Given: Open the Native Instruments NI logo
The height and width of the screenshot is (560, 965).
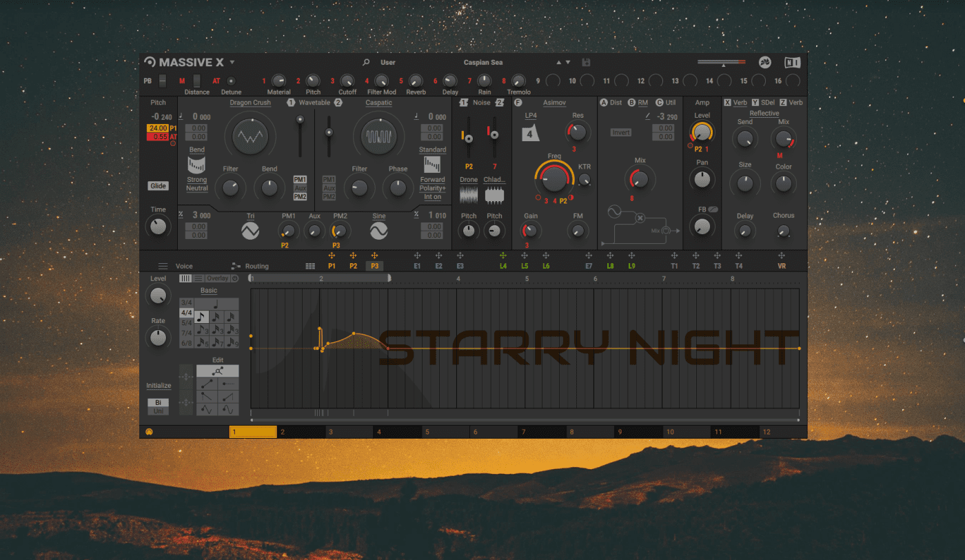Looking at the screenshot, I should click(x=792, y=62).
